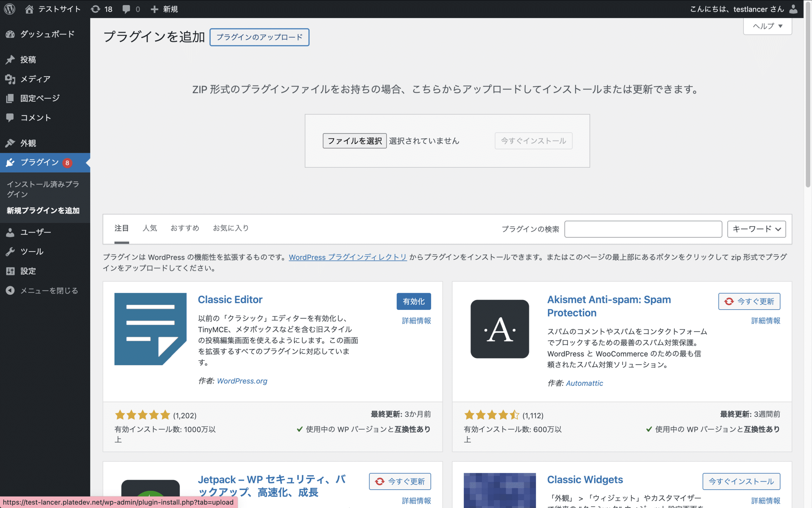Click the plugin update badge showing 8

(x=68, y=163)
